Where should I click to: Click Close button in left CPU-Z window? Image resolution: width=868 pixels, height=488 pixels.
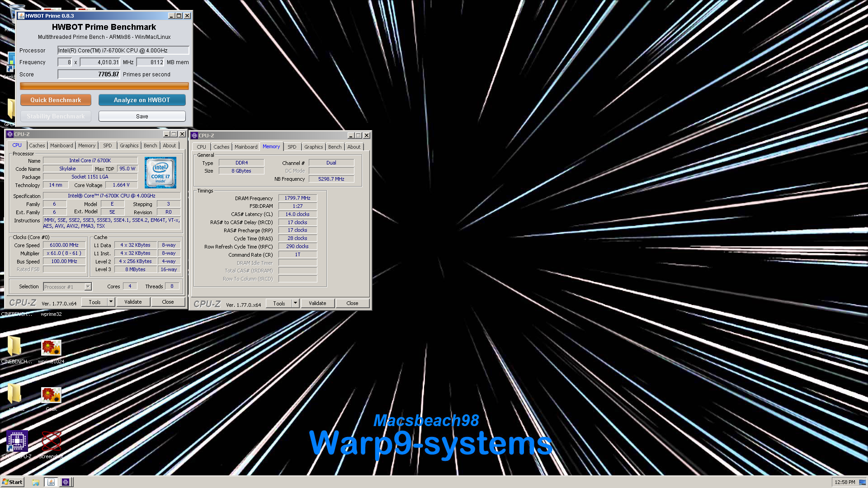(168, 302)
